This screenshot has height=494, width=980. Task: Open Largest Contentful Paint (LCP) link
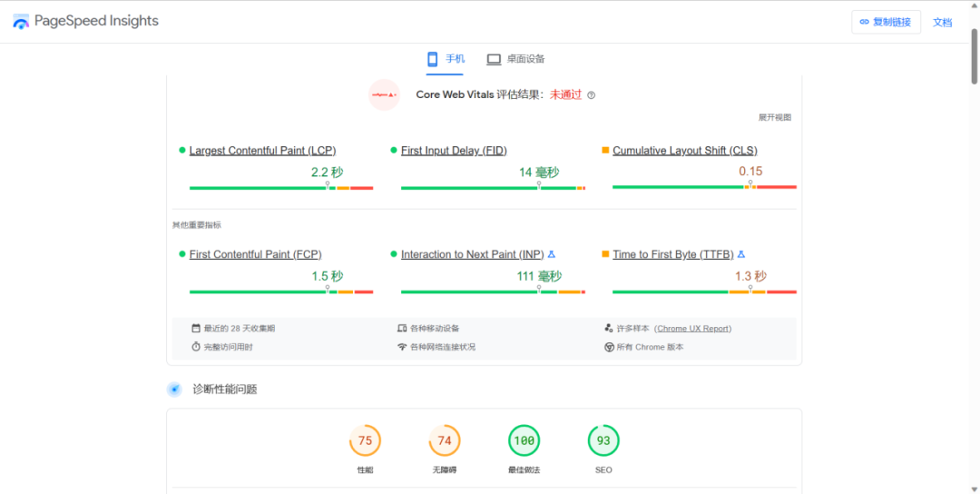[x=262, y=151]
